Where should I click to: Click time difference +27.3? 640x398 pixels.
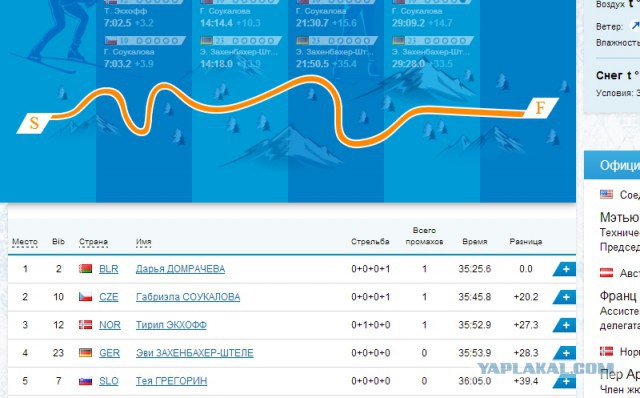526,325
